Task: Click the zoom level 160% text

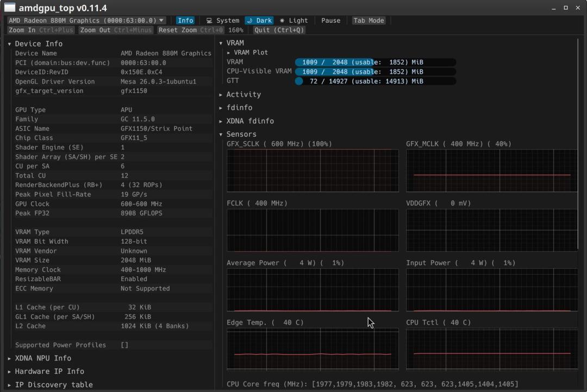Action: pyautogui.click(x=236, y=30)
